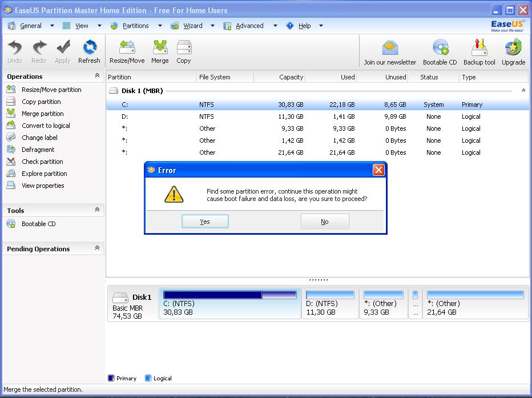Open dropdown arrow next to Wizard

coord(212,26)
